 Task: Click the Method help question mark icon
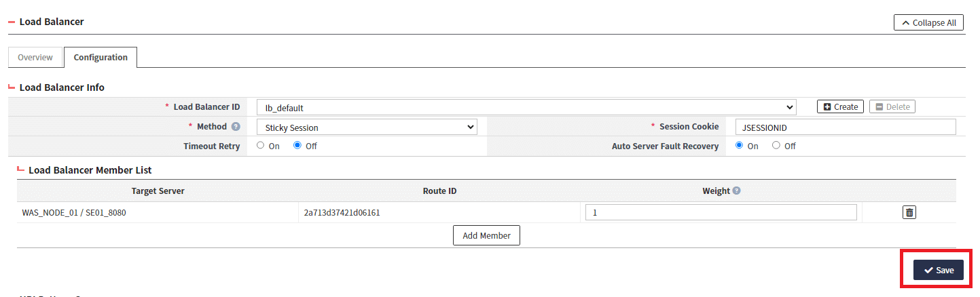pos(236,127)
